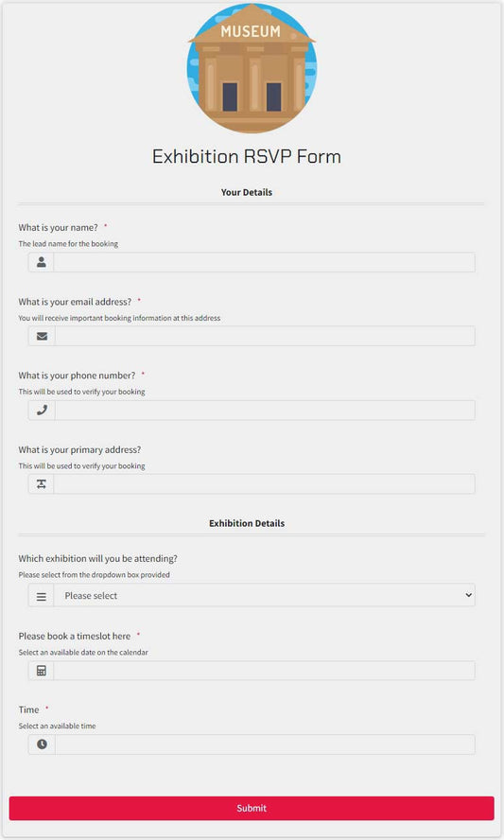Focus the email address input field
Viewport: 504px width, 840px height.
coord(265,336)
